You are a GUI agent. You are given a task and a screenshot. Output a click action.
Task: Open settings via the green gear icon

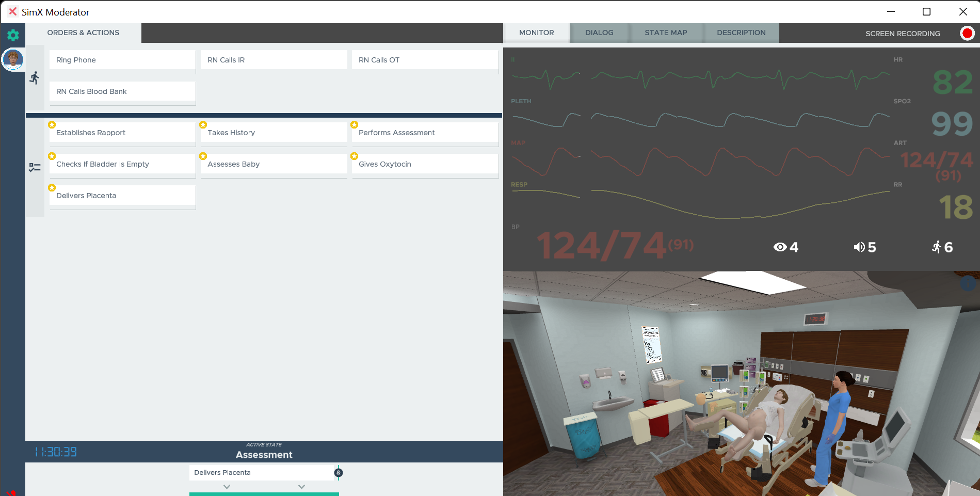13,35
